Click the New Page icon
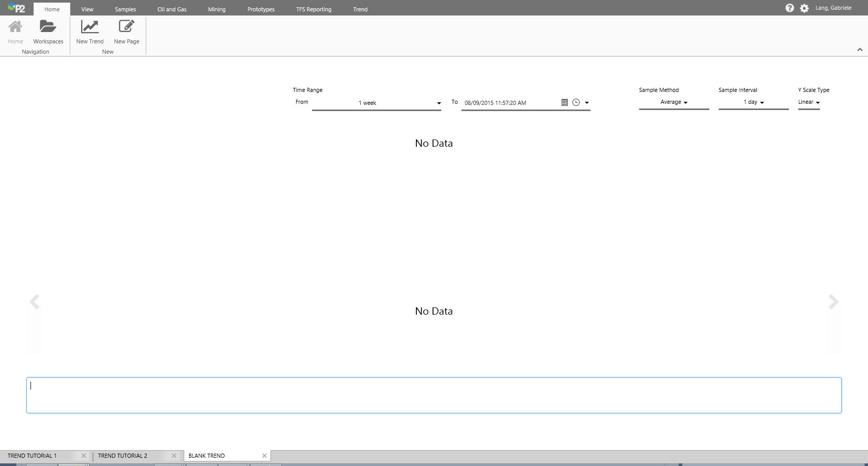 127,27
